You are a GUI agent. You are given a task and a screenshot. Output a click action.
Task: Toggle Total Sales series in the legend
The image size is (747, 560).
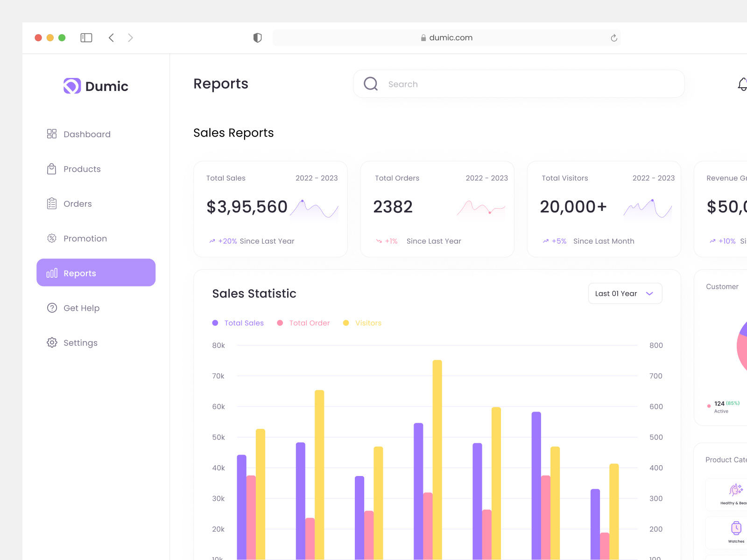tap(238, 322)
